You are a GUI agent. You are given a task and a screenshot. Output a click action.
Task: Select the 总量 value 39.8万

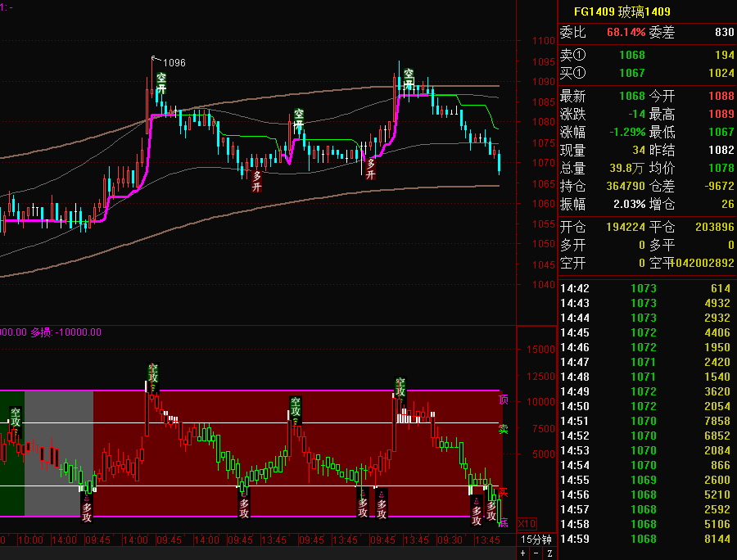(626, 168)
